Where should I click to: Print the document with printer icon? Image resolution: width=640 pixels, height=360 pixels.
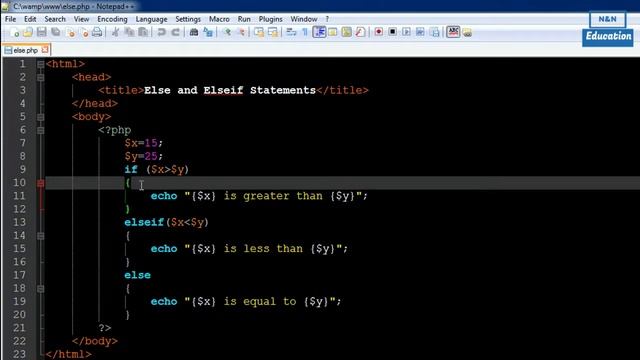coord(97,32)
